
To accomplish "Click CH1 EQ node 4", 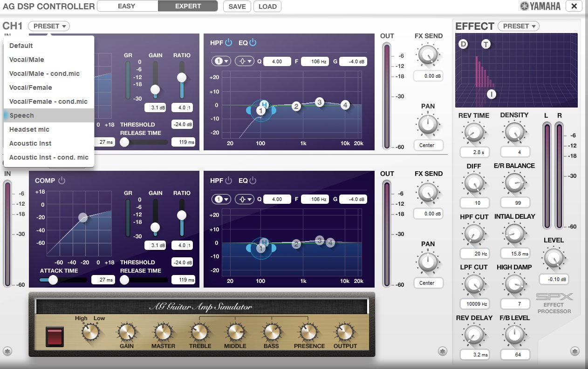I will [x=345, y=105].
